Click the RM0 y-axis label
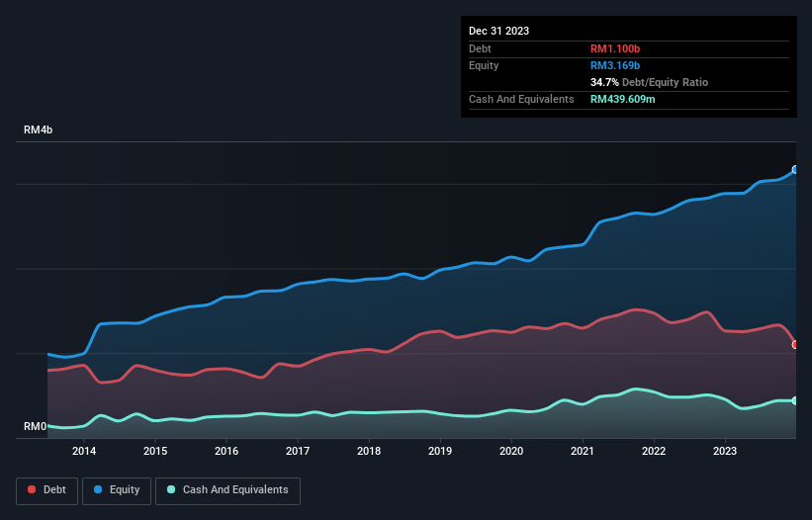The width and height of the screenshot is (812, 520). coord(35,426)
